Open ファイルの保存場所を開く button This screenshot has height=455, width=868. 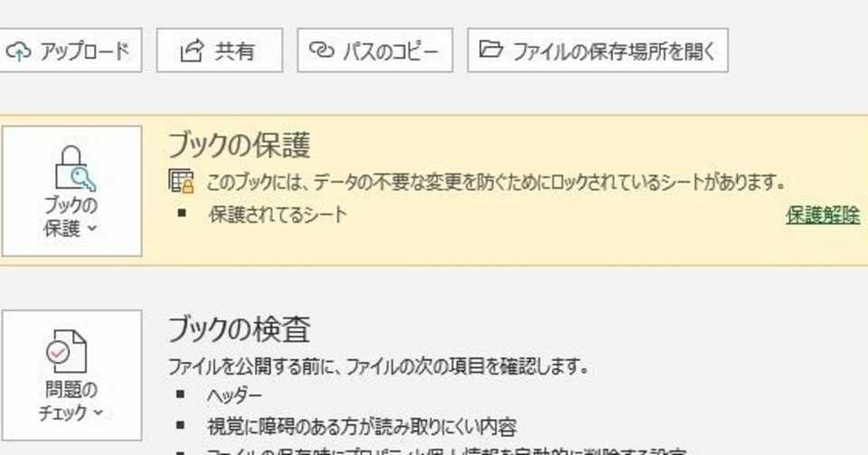tap(598, 51)
